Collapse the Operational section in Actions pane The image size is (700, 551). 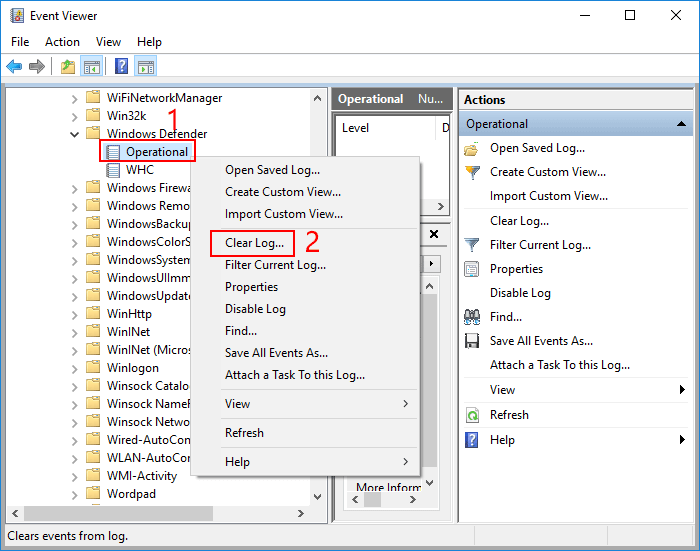(x=681, y=124)
